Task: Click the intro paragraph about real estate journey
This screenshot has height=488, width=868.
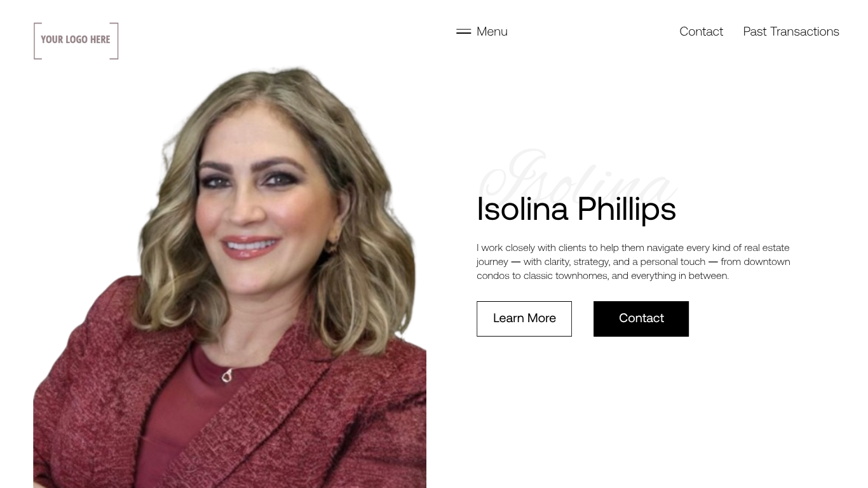Action: click(x=634, y=261)
